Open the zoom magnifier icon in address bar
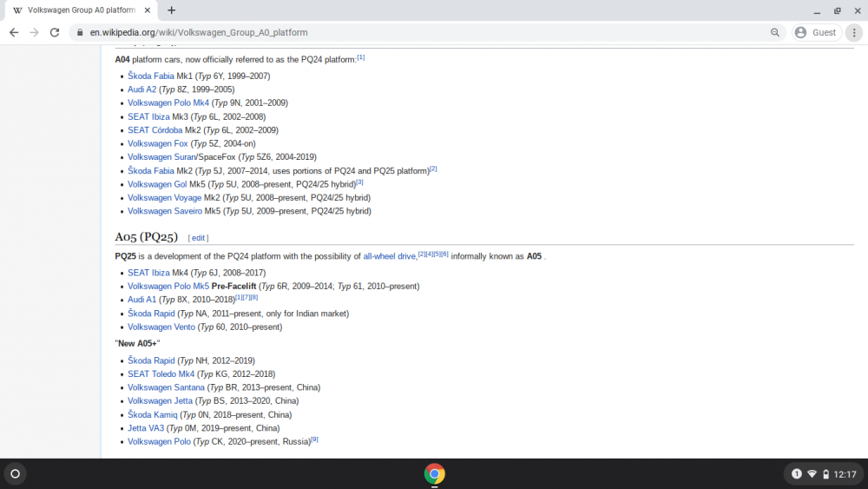 (x=775, y=33)
